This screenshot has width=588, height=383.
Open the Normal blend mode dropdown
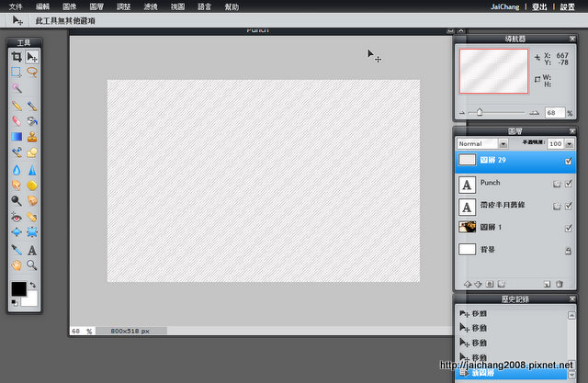(x=503, y=144)
